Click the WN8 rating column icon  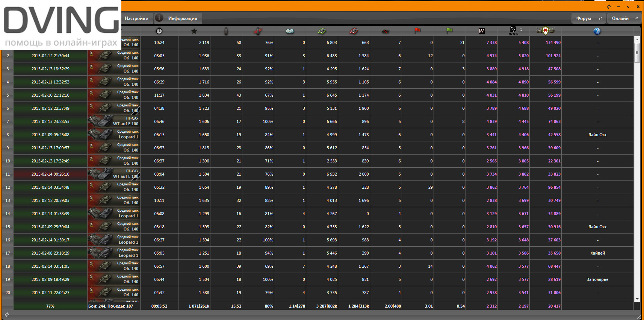[481, 31]
